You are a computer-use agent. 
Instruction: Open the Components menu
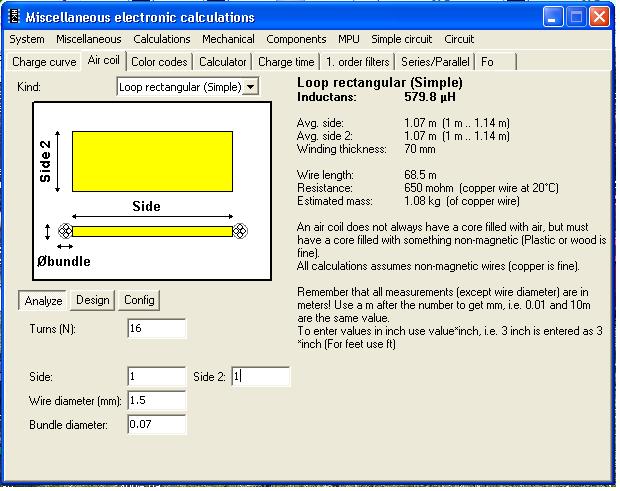[x=296, y=39]
